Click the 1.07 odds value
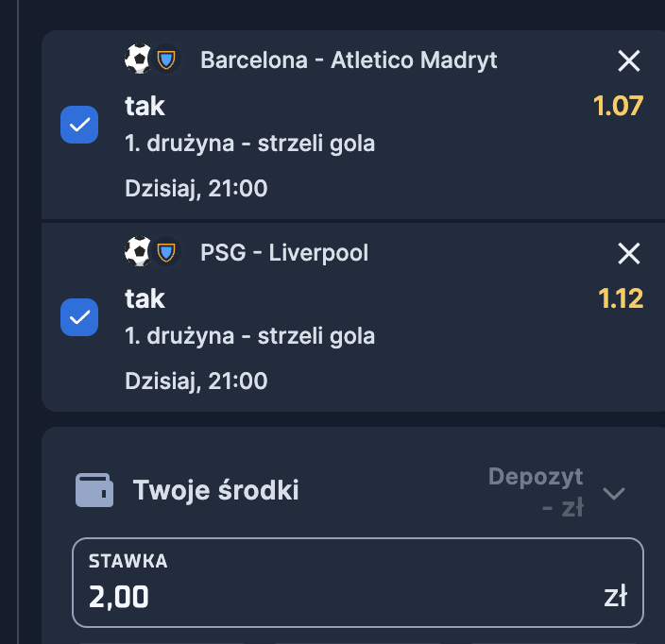Viewport: 665px width, 644px height. 618,106
